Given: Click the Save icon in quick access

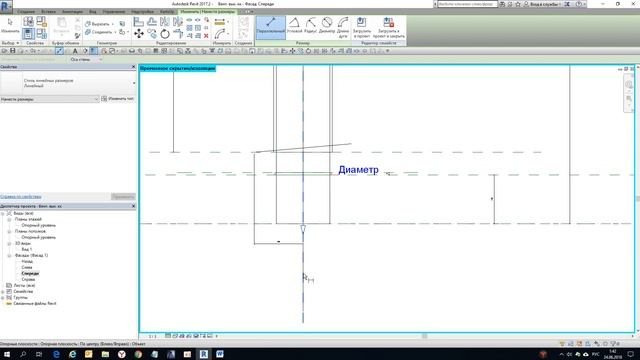Looking at the screenshot, I should coord(13,51).
